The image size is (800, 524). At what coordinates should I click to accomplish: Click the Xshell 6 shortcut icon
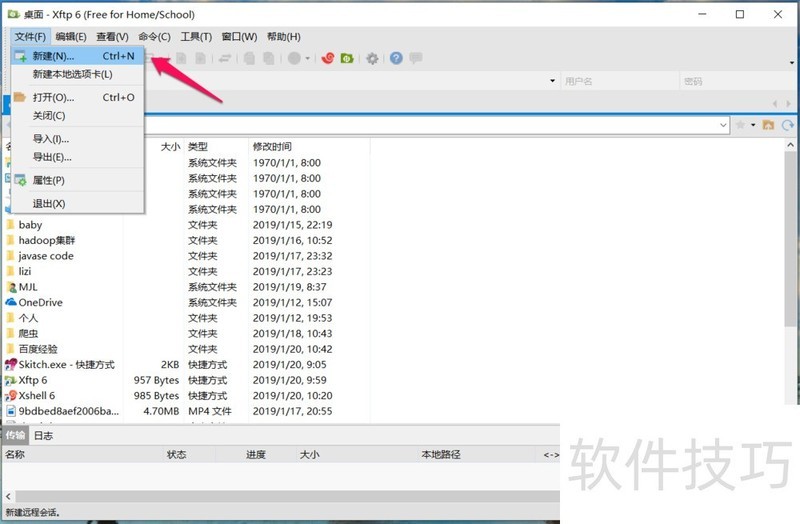(x=11, y=395)
